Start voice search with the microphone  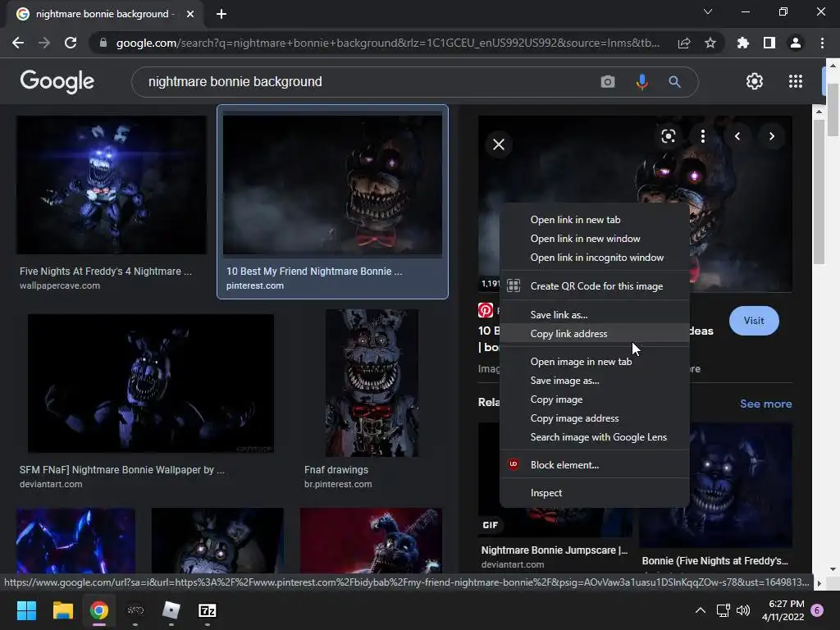[x=641, y=82]
